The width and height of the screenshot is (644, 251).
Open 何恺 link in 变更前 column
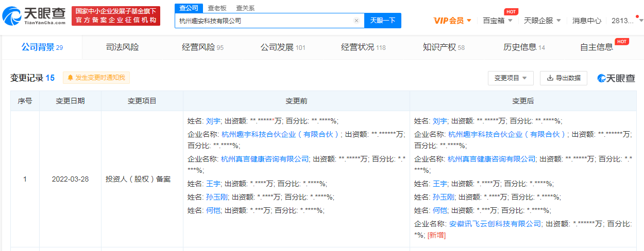point(213,210)
